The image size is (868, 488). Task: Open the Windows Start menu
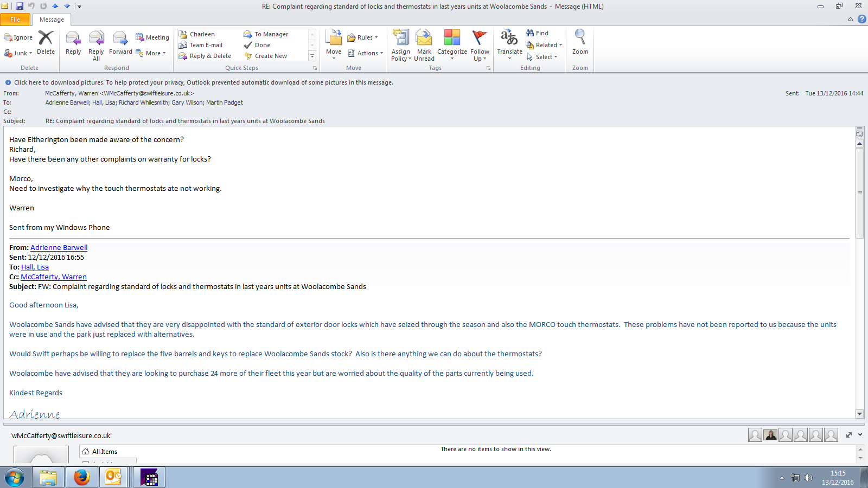pos(15,478)
